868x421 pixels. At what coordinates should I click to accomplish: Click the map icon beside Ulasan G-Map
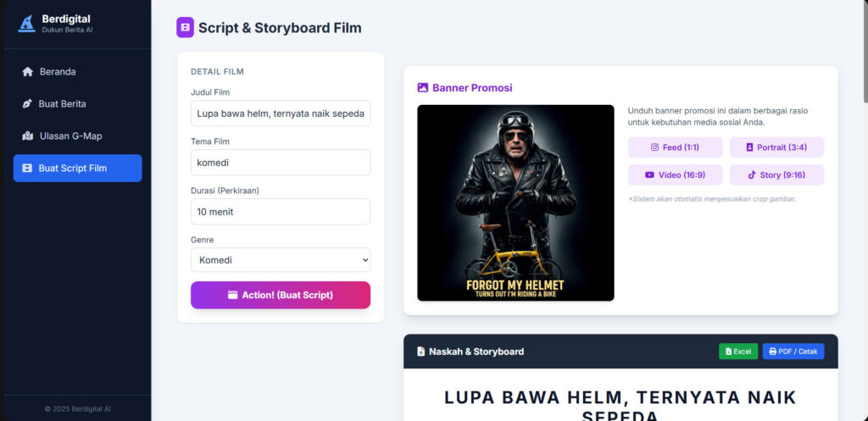[x=28, y=136]
